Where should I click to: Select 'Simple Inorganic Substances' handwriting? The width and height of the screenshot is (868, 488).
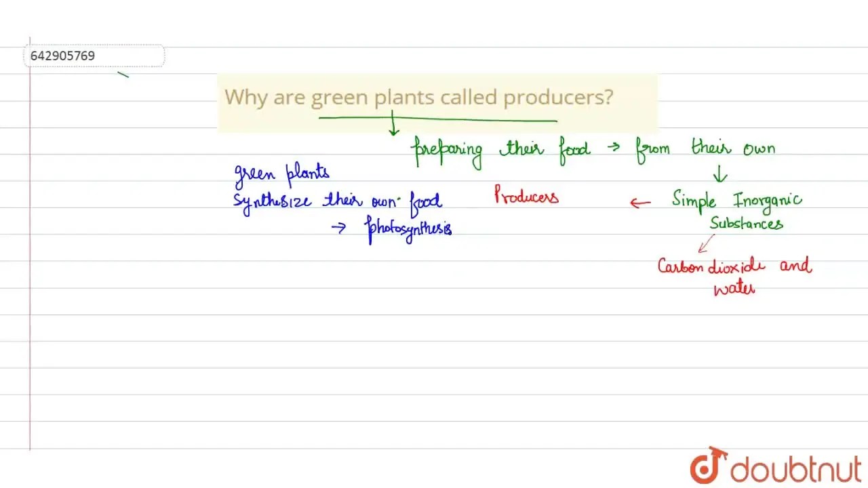point(737,210)
